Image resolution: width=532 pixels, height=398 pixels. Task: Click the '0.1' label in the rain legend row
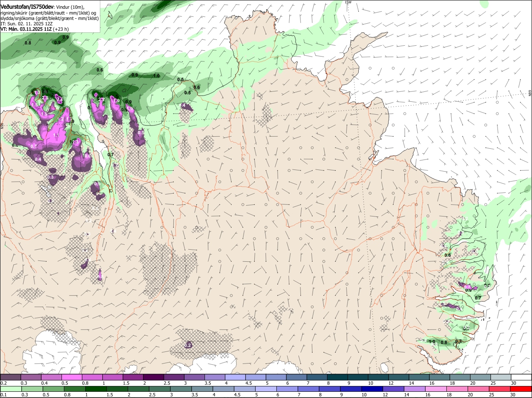(x=3, y=395)
